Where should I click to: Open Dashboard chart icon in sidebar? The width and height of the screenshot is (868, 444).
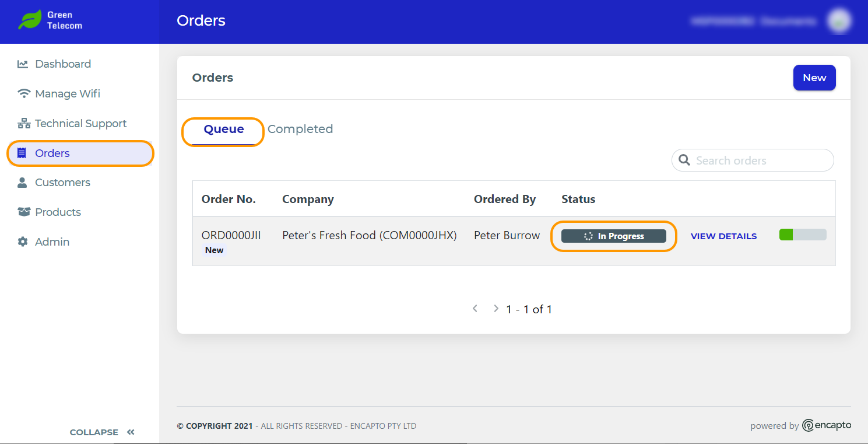23,64
